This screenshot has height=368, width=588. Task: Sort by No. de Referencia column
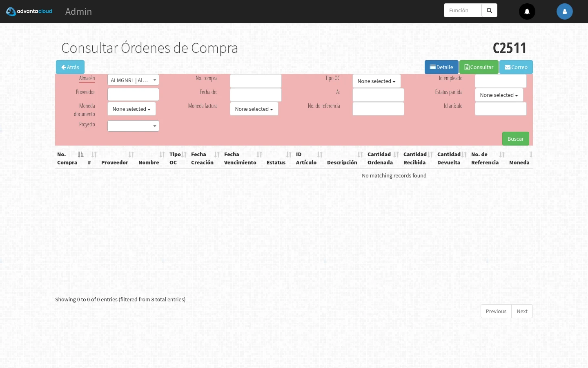[x=488, y=158]
